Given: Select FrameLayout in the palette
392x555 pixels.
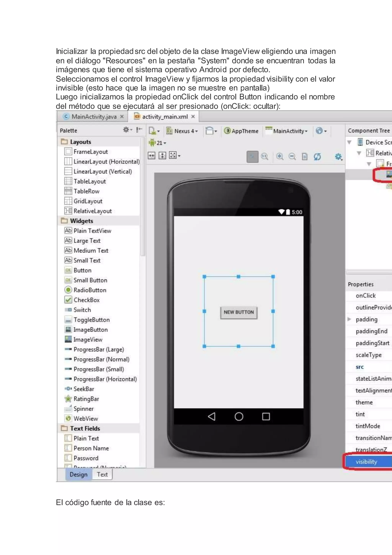Looking at the screenshot, I should click(x=86, y=152).
